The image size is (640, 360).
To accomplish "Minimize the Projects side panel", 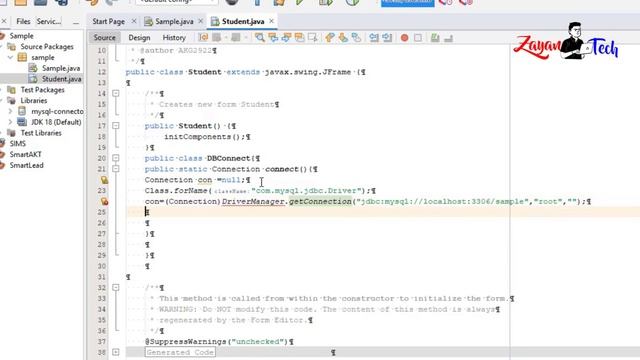I will coord(76,22).
